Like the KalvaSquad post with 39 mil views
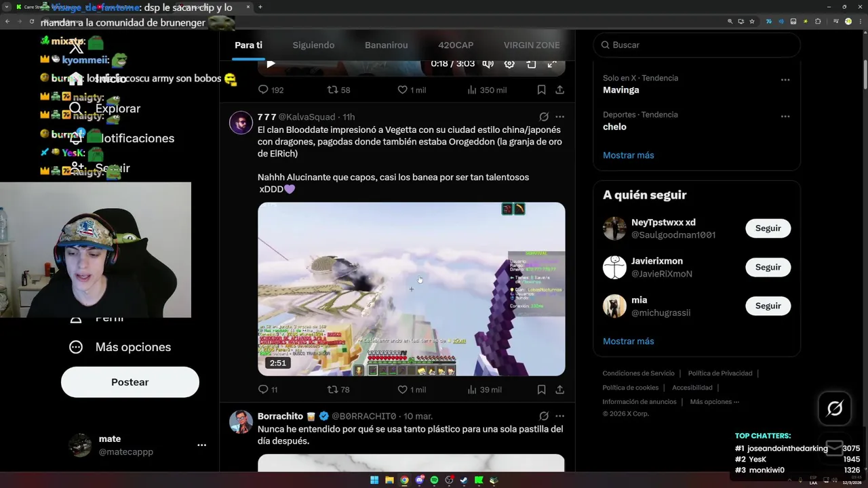Viewport: 868px width, 488px height. pos(411,389)
